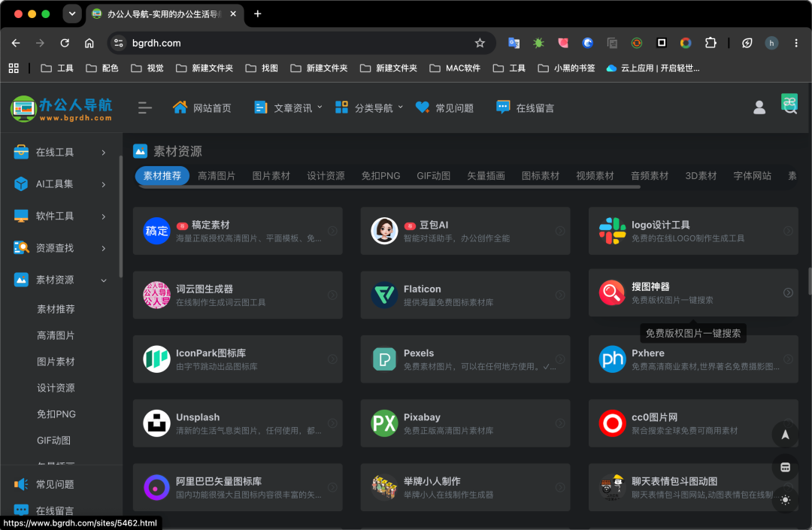Click the browser home button
812x530 pixels.
coord(89,43)
